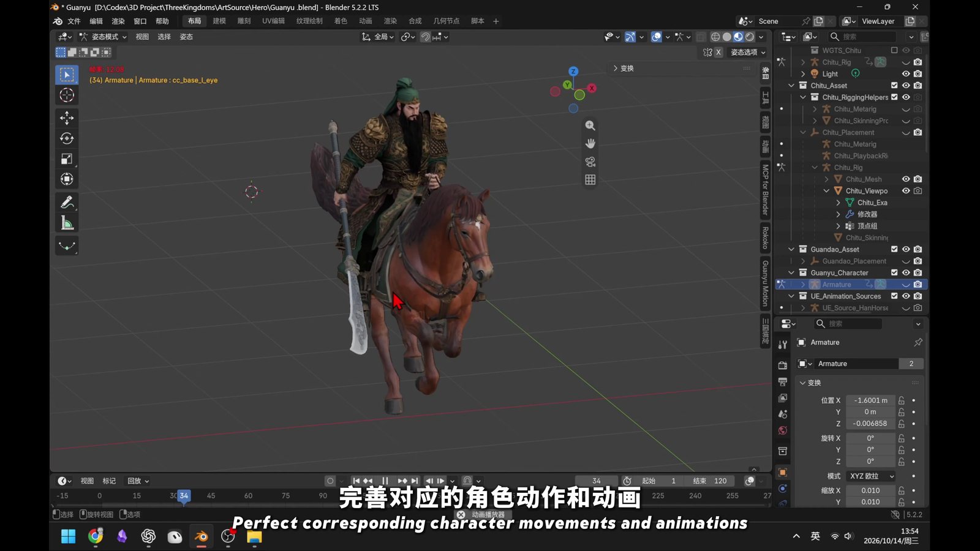Select the Cursor tool in the toolbar
Screen dimensions: 980x551
point(67,95)
